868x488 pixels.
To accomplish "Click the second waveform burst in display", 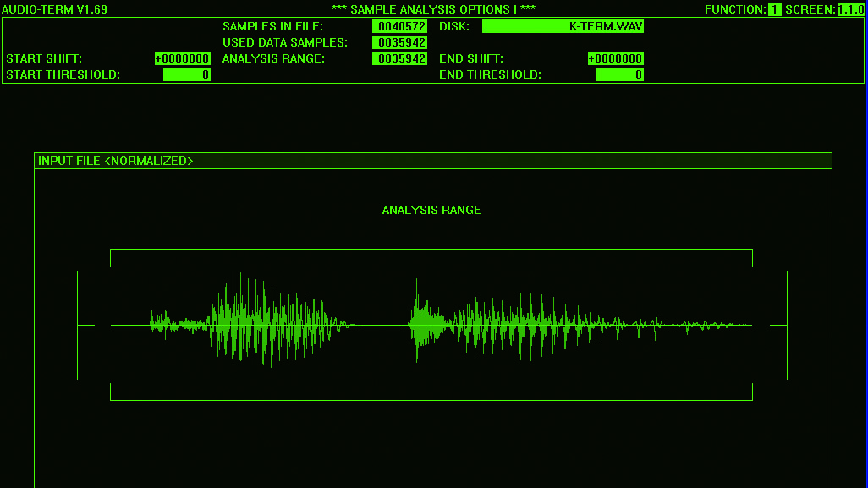I will [579, 321].
